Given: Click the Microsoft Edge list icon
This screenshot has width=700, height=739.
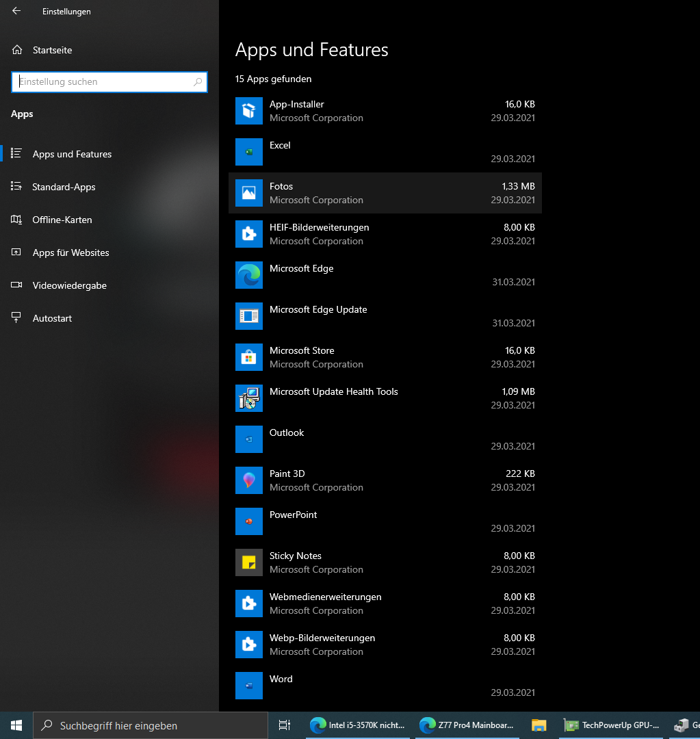Looking at the screenshot, I should click(249, 275).
